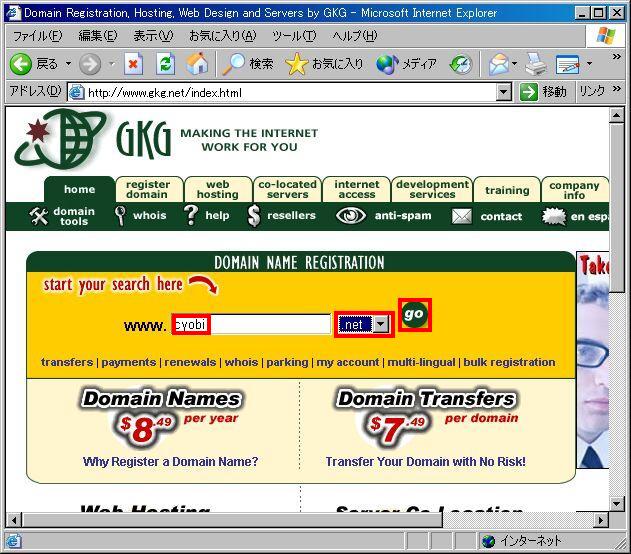
Task: Click the resellers dollar sign link
Action: pos(280,216)
